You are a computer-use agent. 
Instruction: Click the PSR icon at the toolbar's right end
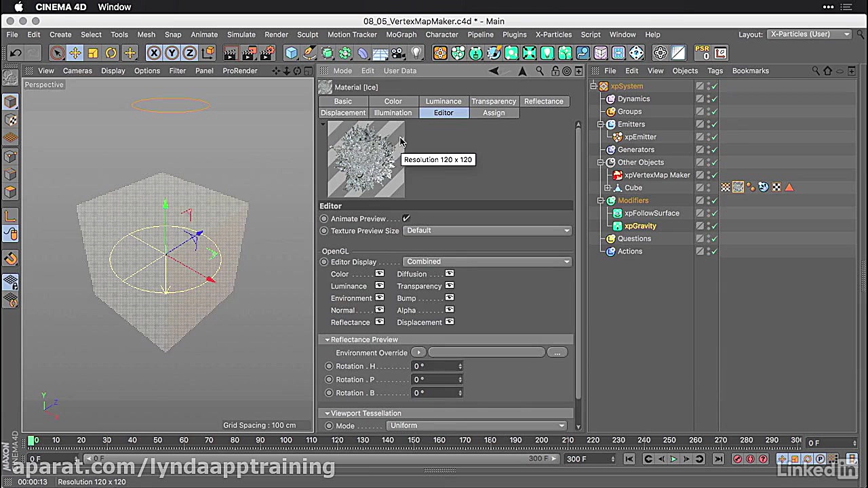pyautogui.click(x=703, y=53)
